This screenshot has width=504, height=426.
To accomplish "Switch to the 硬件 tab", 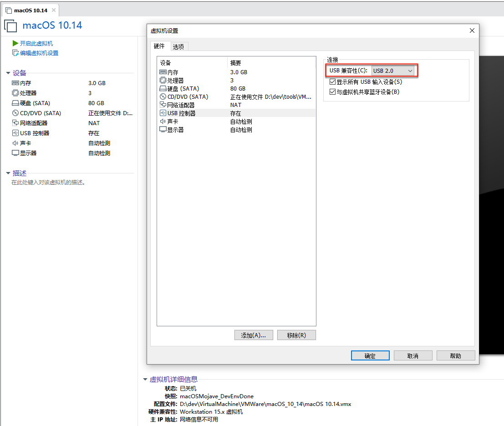I will point(159,46).
